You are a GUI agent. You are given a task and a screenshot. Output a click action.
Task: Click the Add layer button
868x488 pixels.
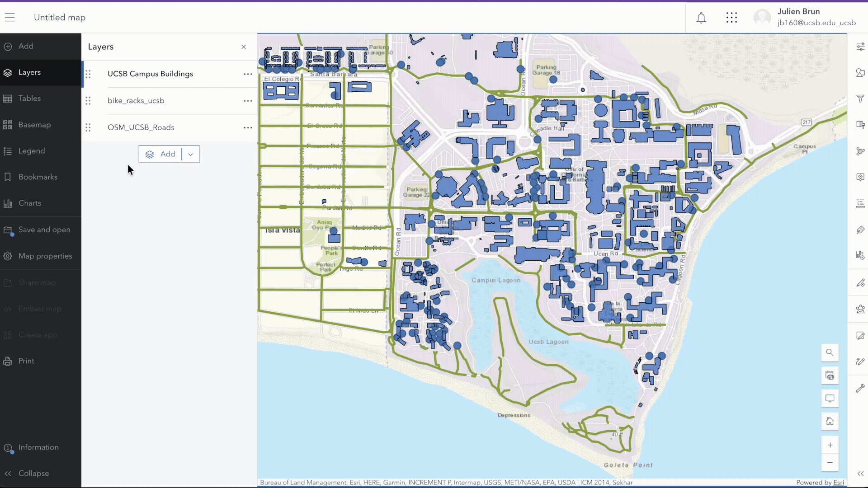click(161, 154)
